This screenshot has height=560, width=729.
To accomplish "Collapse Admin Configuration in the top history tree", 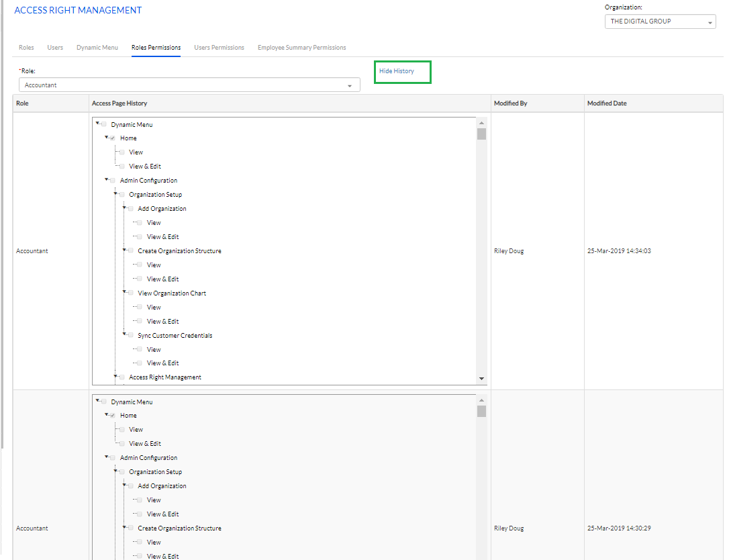I will [x=106, y=179].
